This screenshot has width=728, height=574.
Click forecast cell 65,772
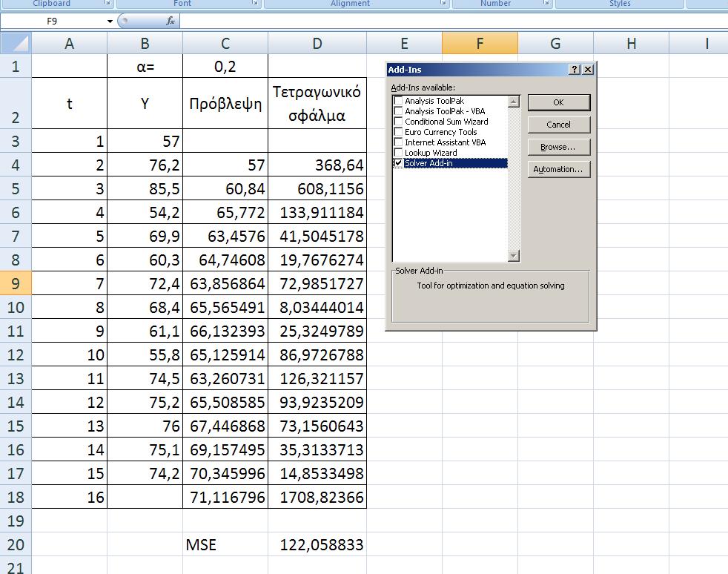(225, 212)
